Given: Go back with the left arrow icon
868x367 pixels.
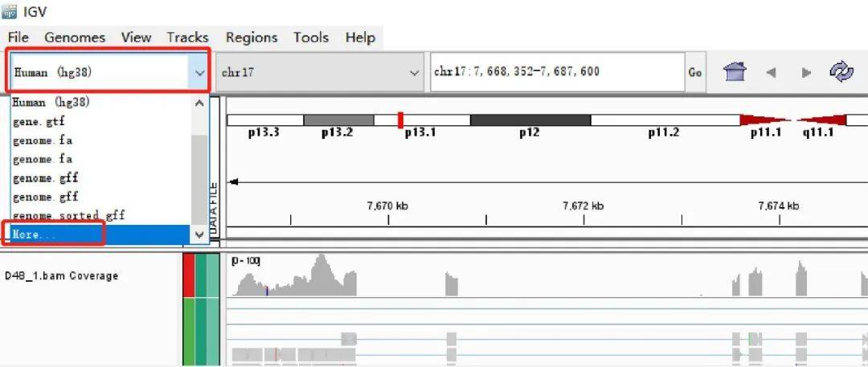Looking at the screenshot, I should tap(771, 72).
